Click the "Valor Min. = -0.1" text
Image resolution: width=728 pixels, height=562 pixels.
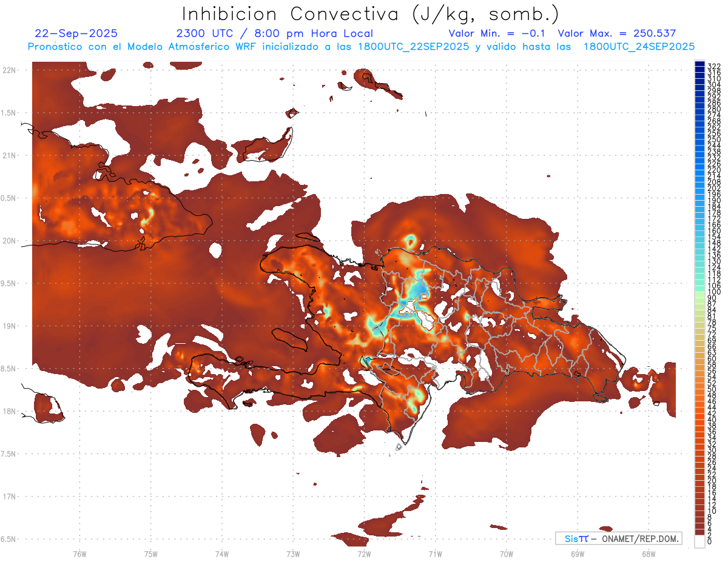497,33
